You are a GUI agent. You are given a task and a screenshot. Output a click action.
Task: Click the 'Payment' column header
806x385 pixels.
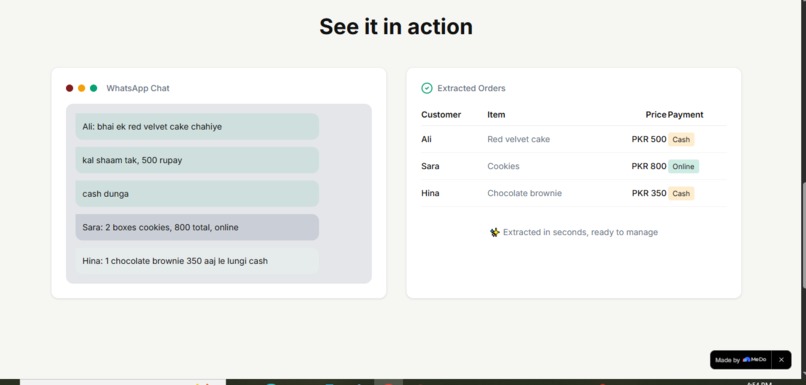[686, 115]
